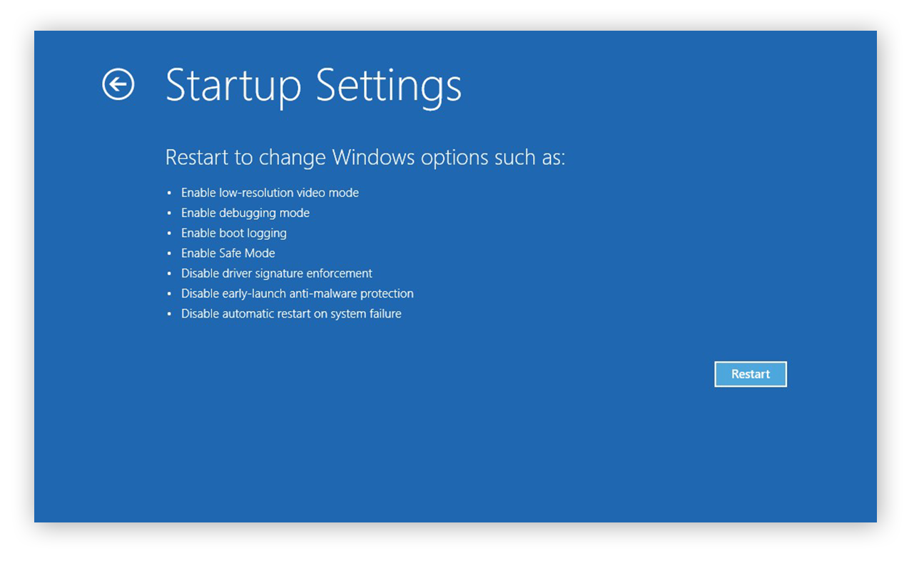Click the bullet before 'Disable driver signature enforcement'
Image resolution: width=924 pixels, height=566 pixels.
pos(170,274)
